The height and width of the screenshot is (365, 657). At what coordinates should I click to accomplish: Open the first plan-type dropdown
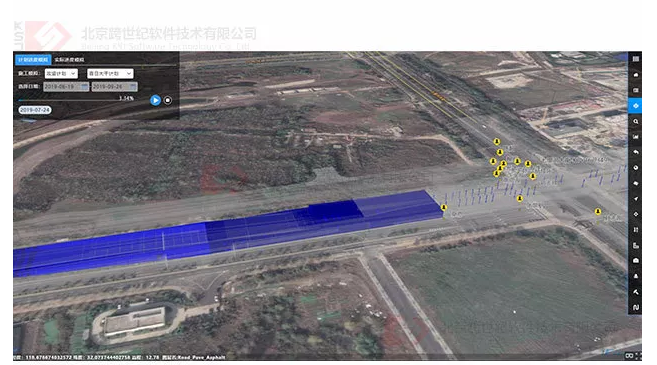61,73
